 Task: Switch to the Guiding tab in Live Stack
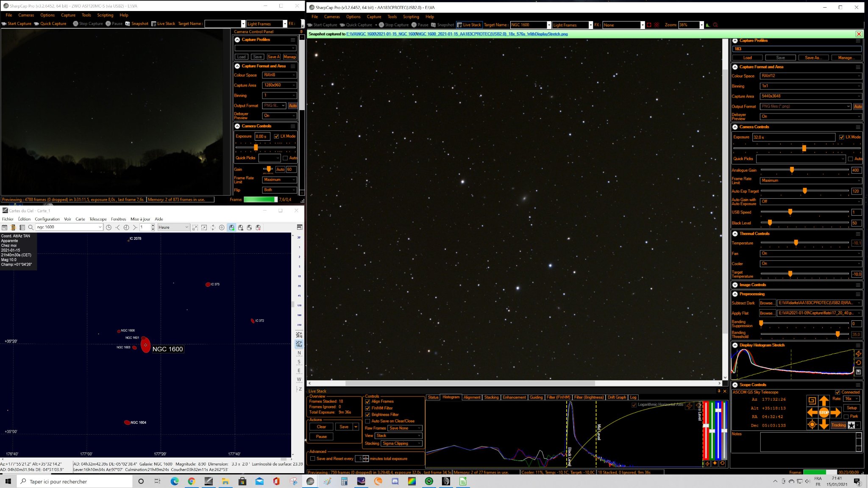(536, 397)
